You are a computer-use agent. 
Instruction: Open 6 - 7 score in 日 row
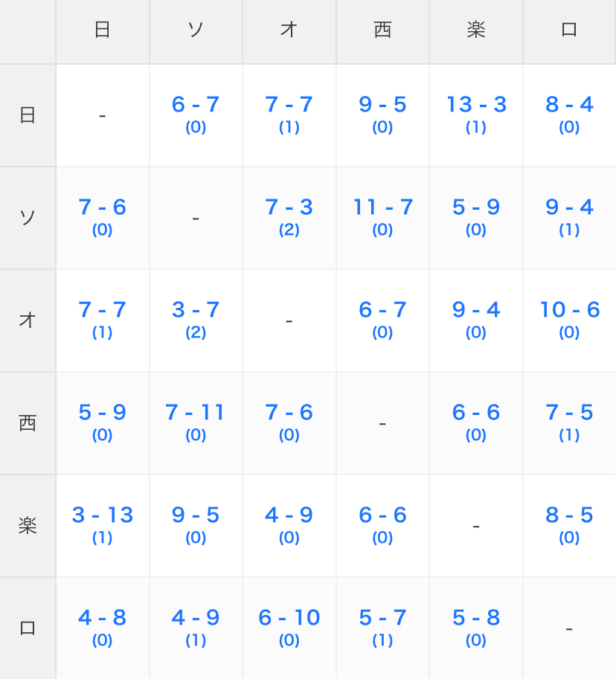coord(196,105)
